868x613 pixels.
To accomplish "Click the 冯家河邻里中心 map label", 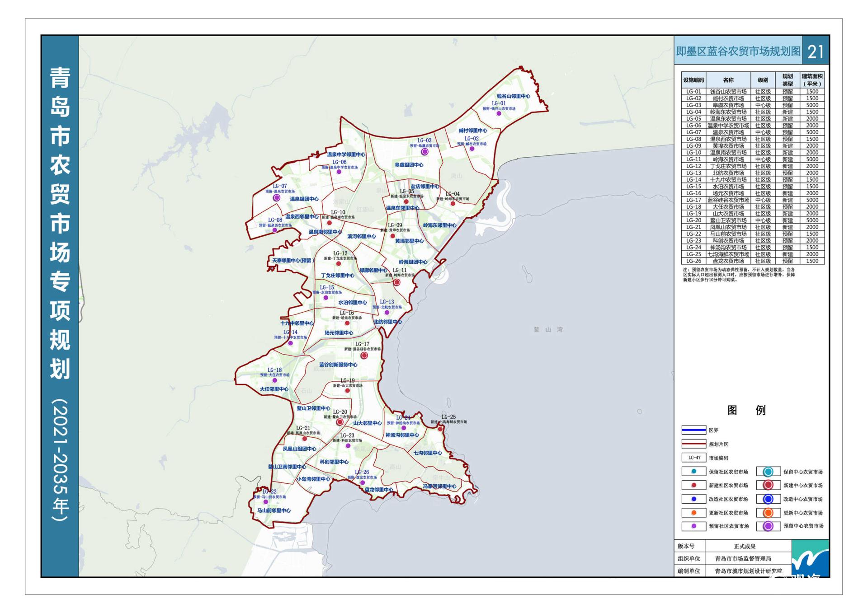I will point(439,487).
